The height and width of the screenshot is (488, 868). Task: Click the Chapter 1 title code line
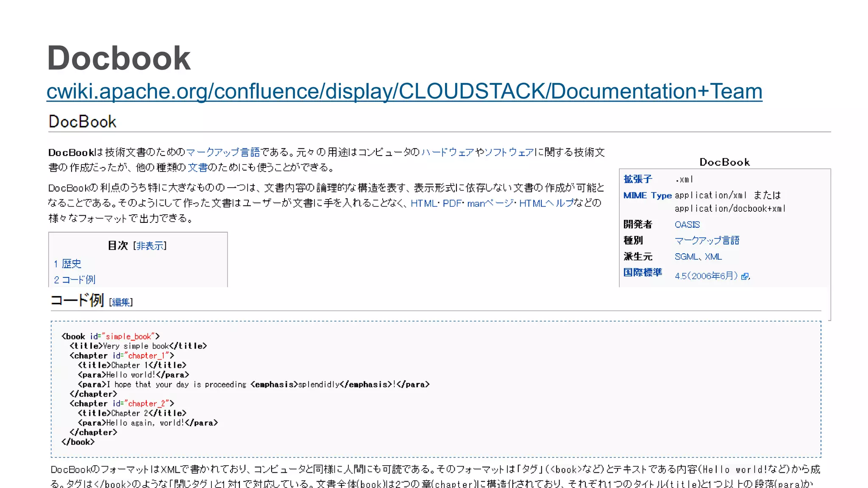pos(132,365)
